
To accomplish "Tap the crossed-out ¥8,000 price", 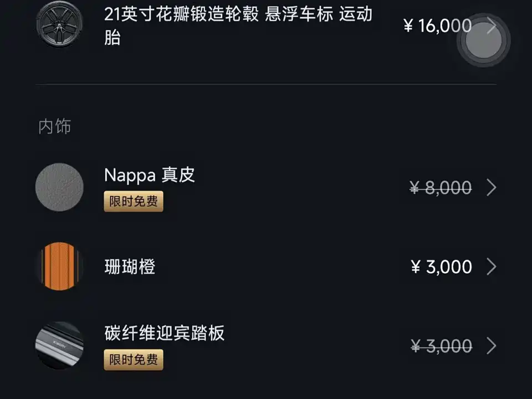I will [441, 188].
